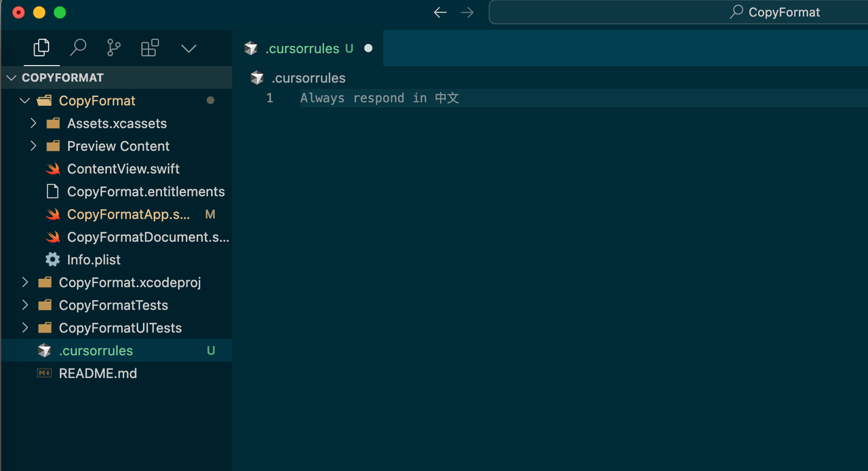
Task: Click the Swift icon beside ContentView.swift
Action: click(53, 169)
